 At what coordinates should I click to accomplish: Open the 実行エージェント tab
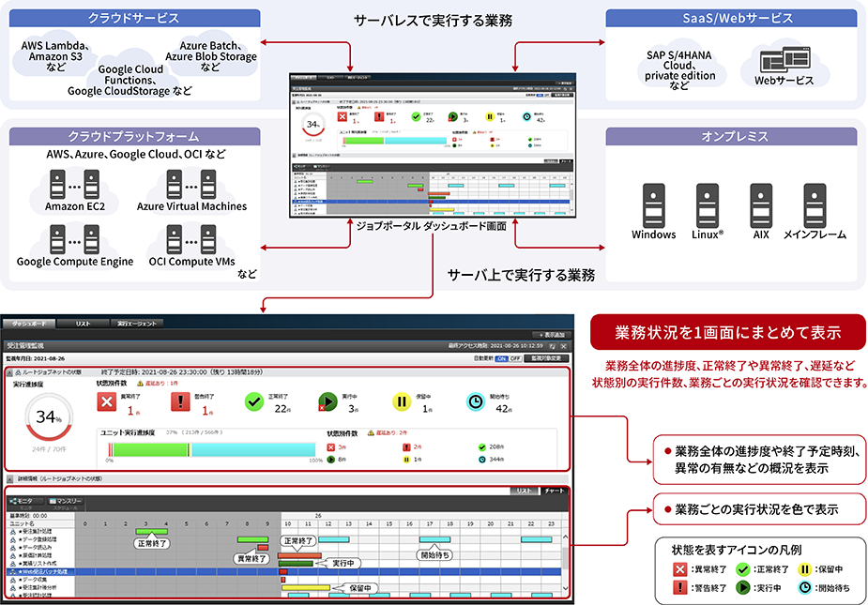tap(137, 324)
